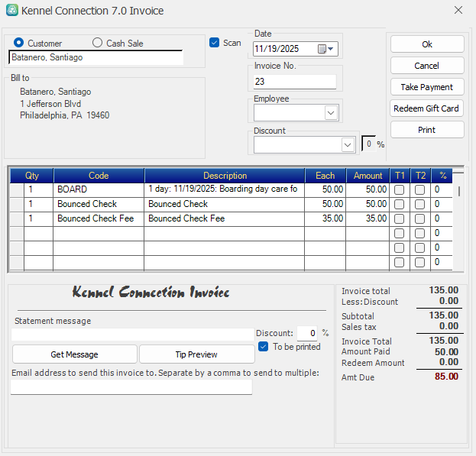Expand the Discount dropdown list
This screenshot has height=456, width=476.
(348, 145)
